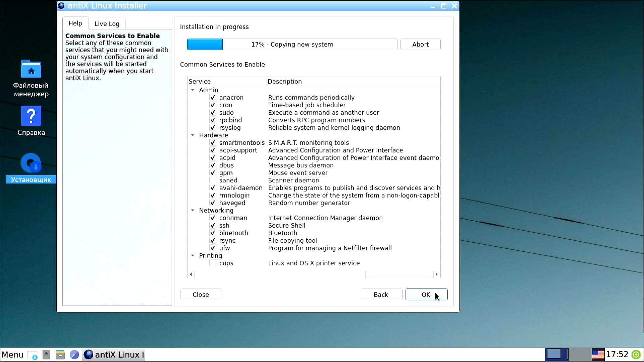
Task: Collapse the Hardware services group
Action: click(193, 135)
